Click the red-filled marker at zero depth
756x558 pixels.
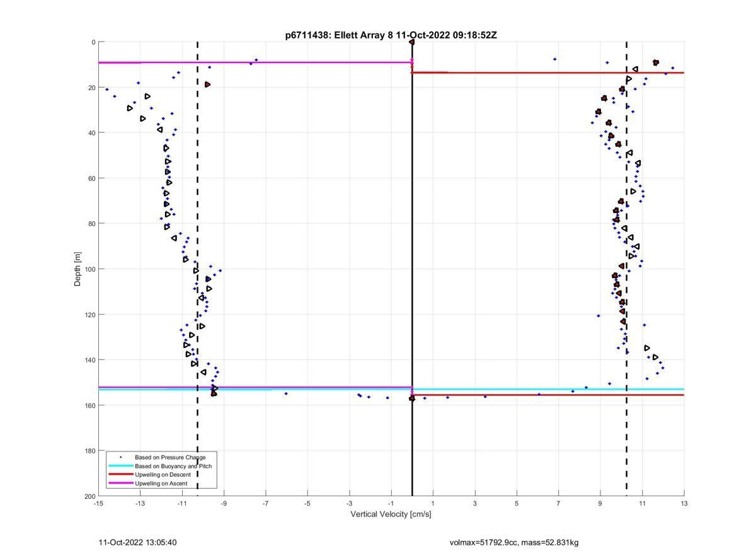(412, 42)
